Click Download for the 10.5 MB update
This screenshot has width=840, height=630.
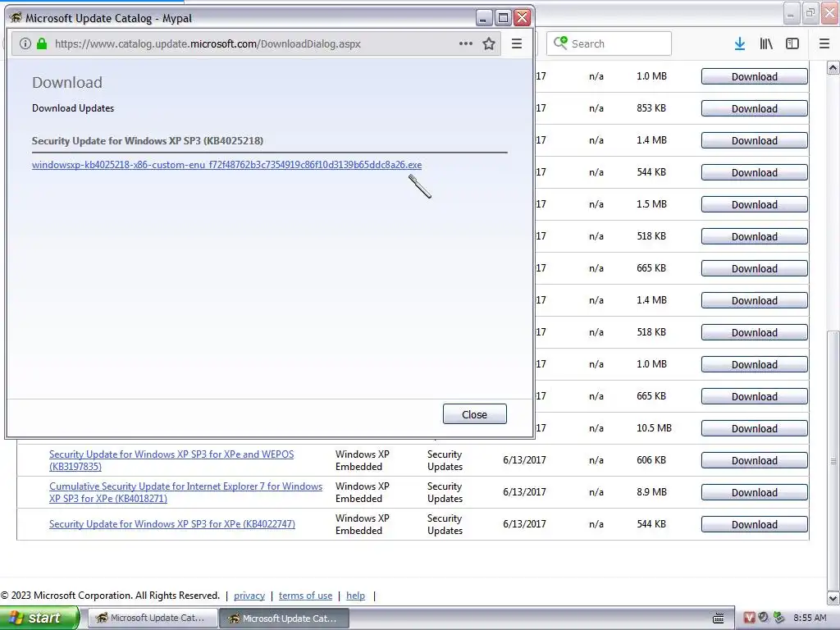[x=755, y=428]
